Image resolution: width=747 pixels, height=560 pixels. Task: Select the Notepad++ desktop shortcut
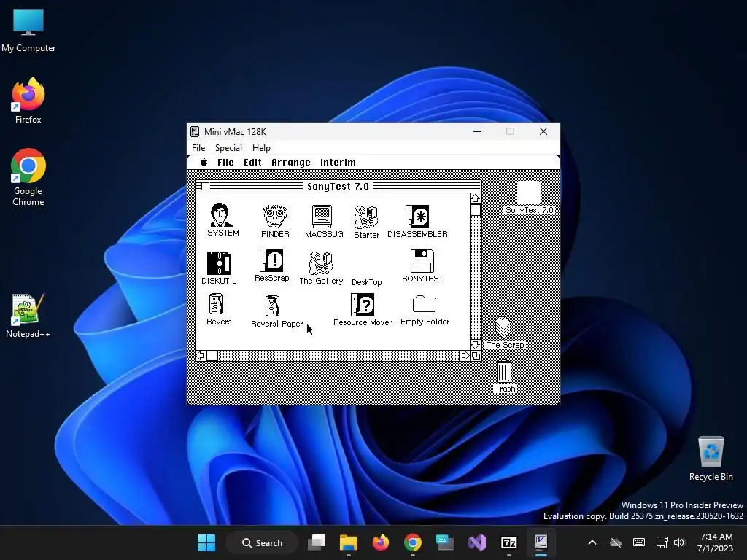[x=28, y=315]
